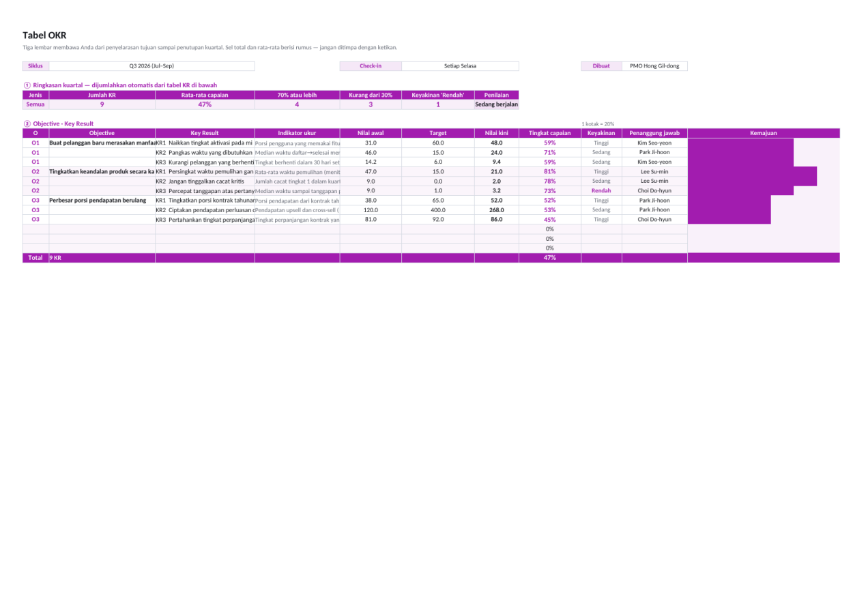Click the 'Nilai awal' column header
The image size is (868, 614).
pos(371,133)
